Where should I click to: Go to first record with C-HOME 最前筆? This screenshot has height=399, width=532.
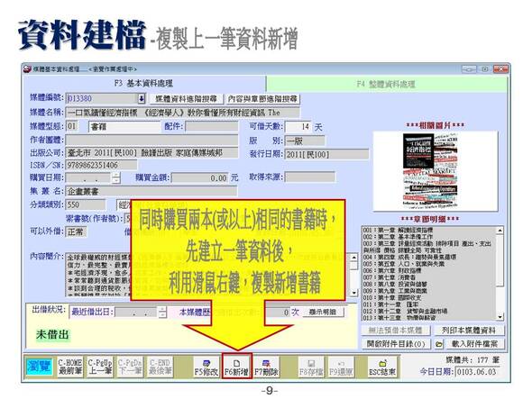coord(69,367)
